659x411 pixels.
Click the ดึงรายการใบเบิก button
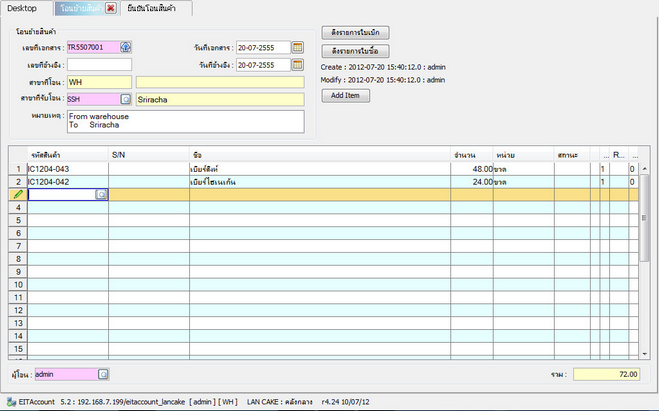pyautogui.click(x=355, y=33)
